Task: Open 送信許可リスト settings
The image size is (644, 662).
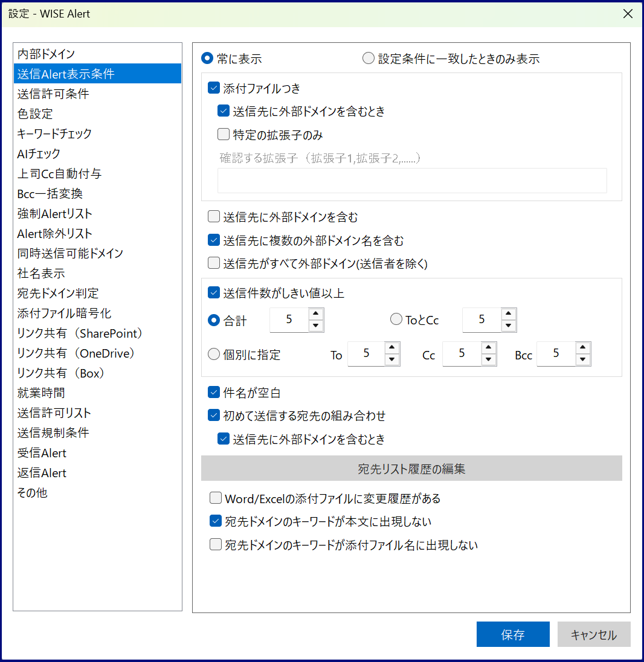Action: click(97, 413)
